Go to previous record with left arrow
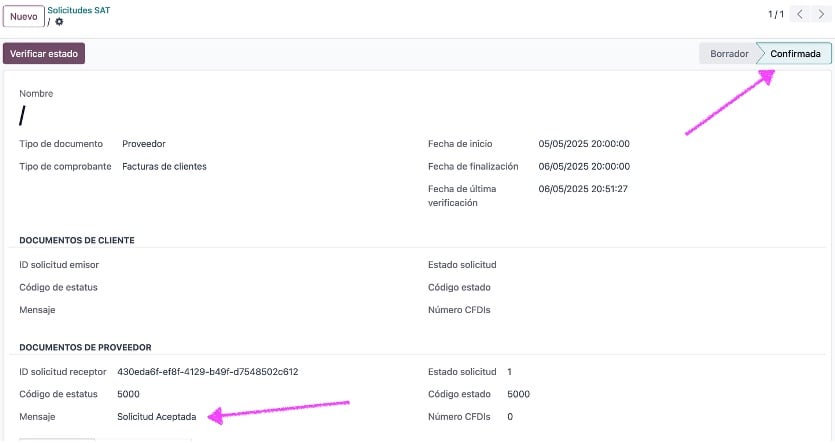Image resolution: width=835 pixels, height=443 pixels. click(800, 14)
